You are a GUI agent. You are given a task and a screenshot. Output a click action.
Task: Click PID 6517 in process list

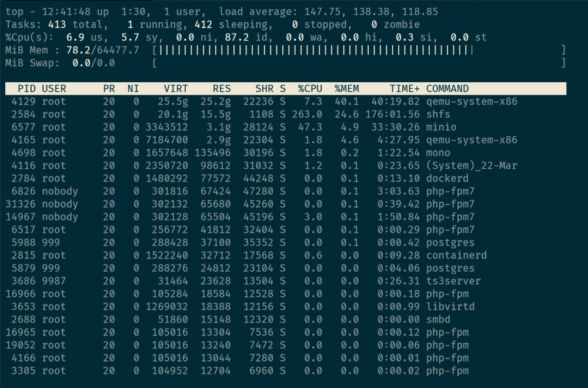point(24,229)
